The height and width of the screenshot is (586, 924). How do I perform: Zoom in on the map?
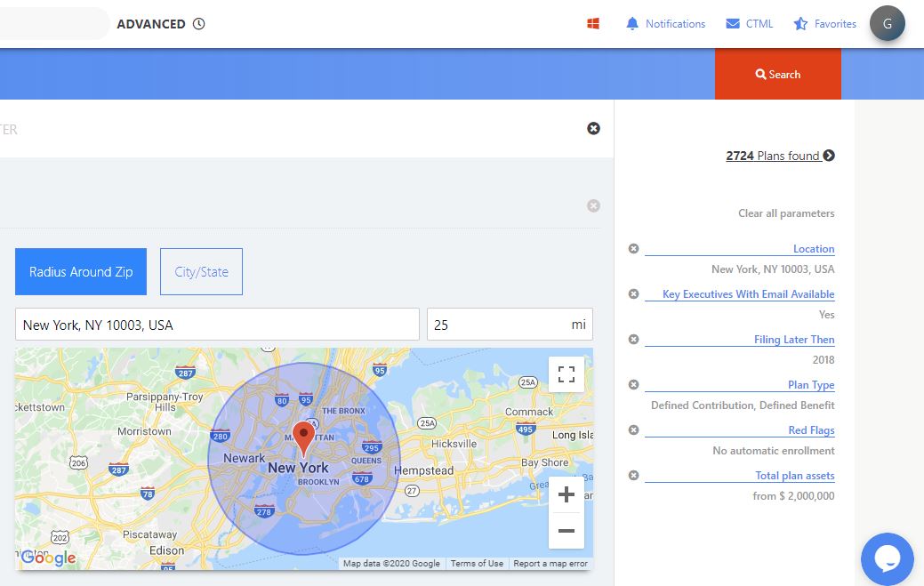[x=566, y=495]
